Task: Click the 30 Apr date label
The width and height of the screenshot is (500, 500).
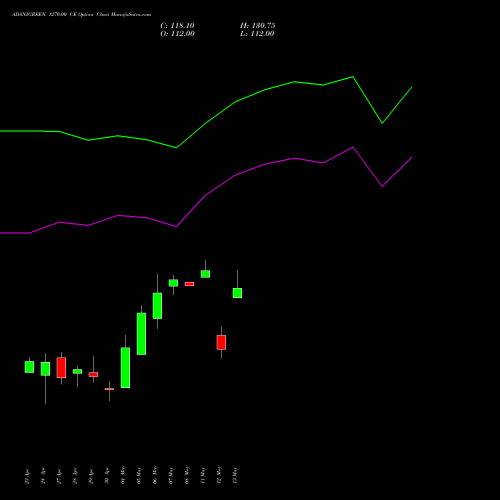Action: [x=107, y=476]
